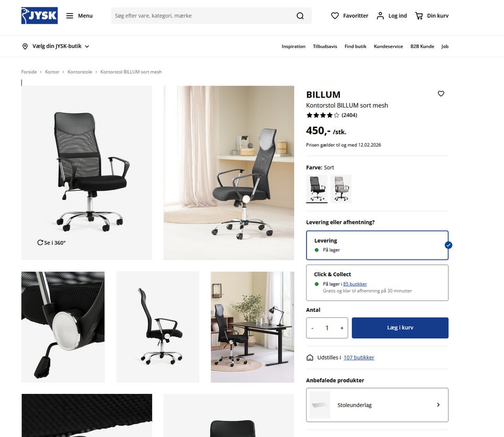Viewport: 504px width, 437px height.
Task: Increase quantity with plus button
Action: point(342,328)
